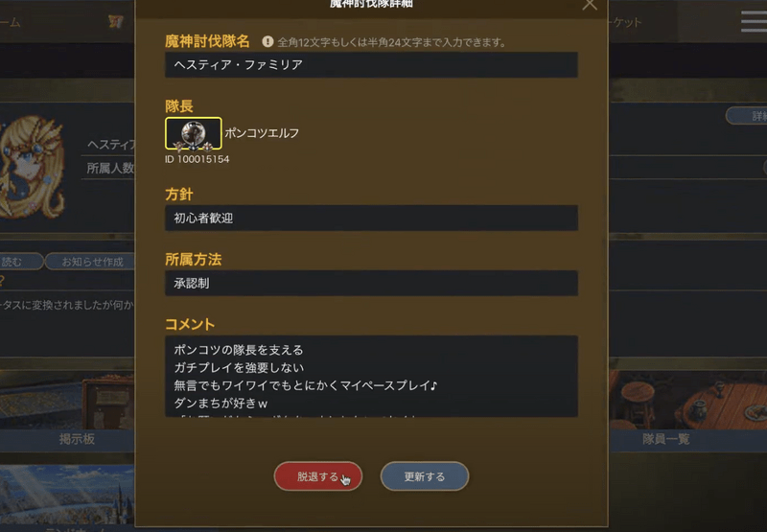Click the tavern table image above 隊員一覧
The height and width of the screenshot is (532, 767).
click(687, 400)
